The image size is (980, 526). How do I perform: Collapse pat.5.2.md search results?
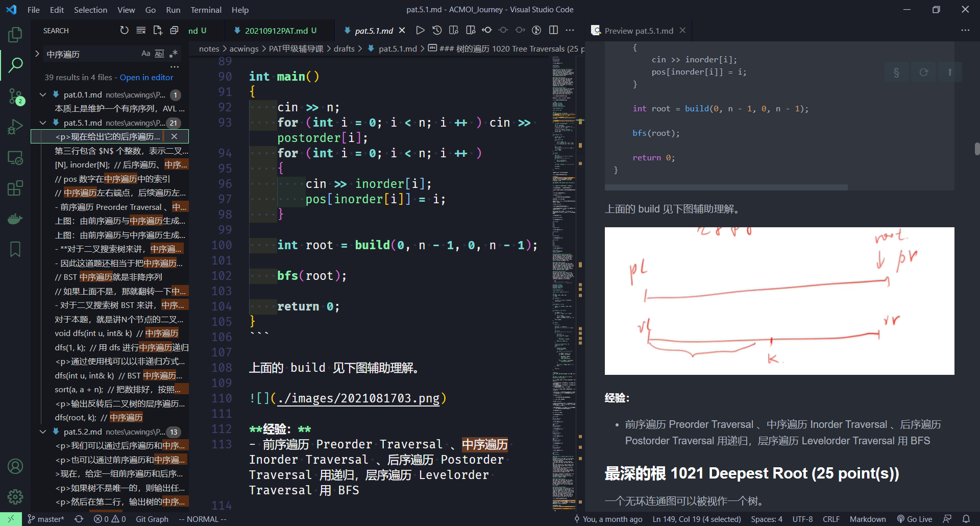pos(43,432)
